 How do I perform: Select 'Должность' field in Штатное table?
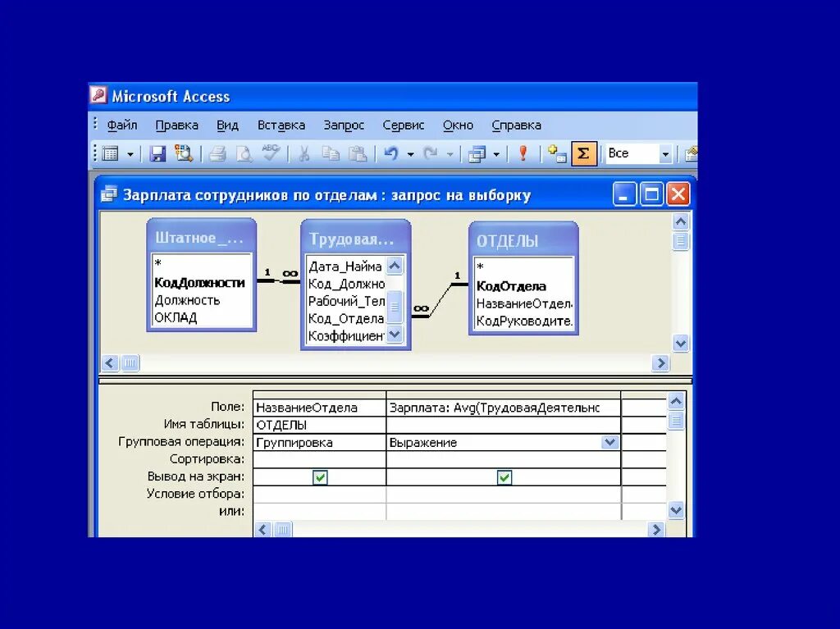[188, 300]
